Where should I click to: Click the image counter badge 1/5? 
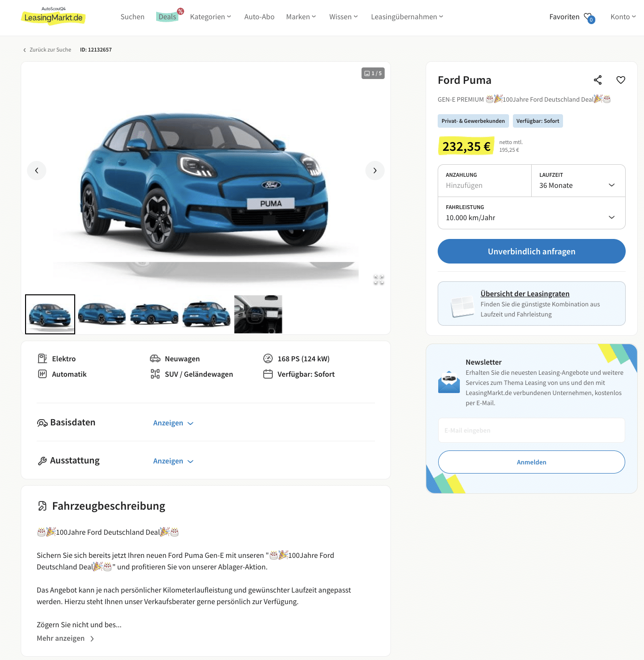[x=373, y=73]
